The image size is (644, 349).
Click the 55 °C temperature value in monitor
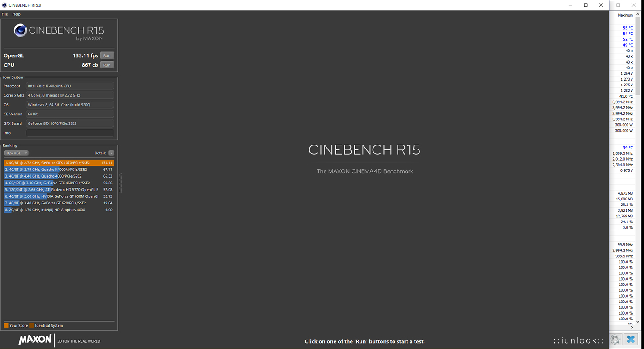[x=627, y=28]
